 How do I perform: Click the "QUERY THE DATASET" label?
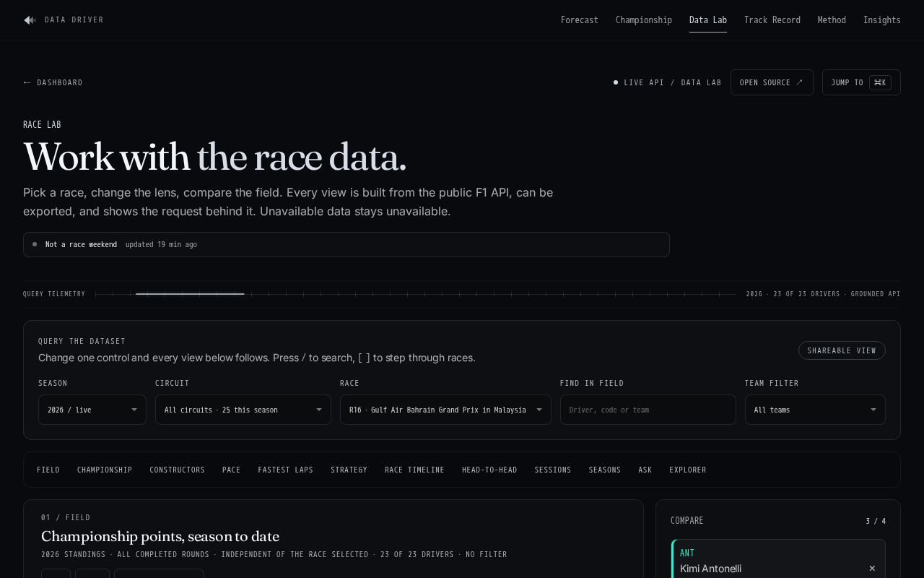point(82,341)
